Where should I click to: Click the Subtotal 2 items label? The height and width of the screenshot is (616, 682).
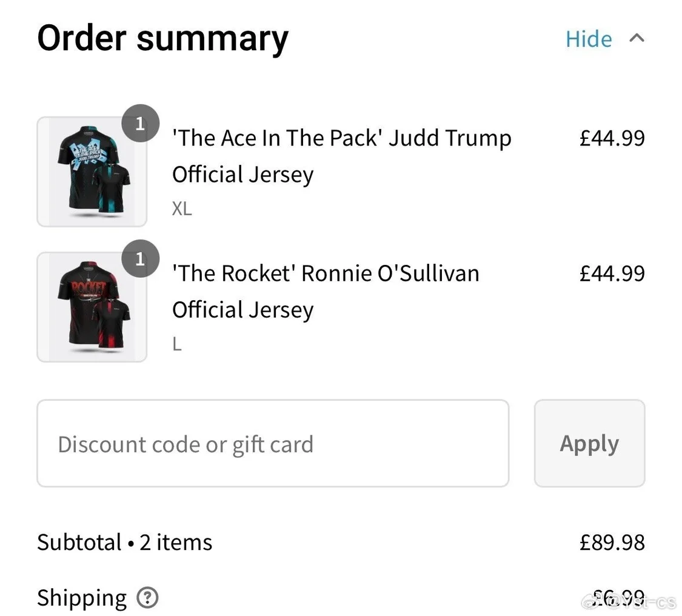click(124, 542)
